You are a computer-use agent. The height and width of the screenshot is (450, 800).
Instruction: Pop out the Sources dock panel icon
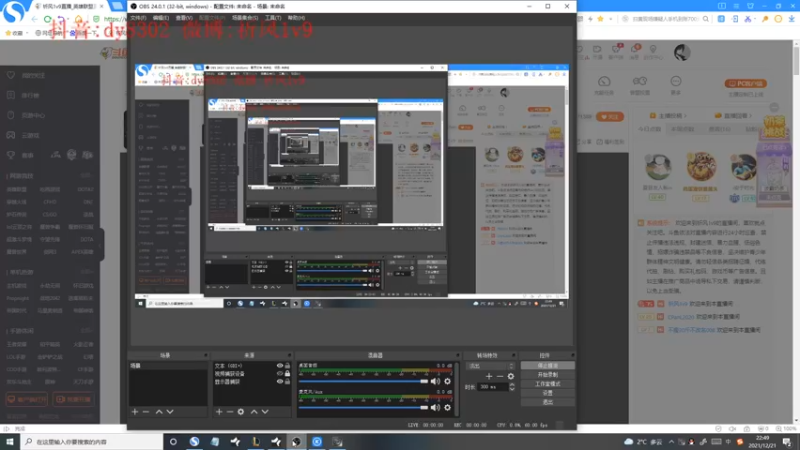pos(289,355)
